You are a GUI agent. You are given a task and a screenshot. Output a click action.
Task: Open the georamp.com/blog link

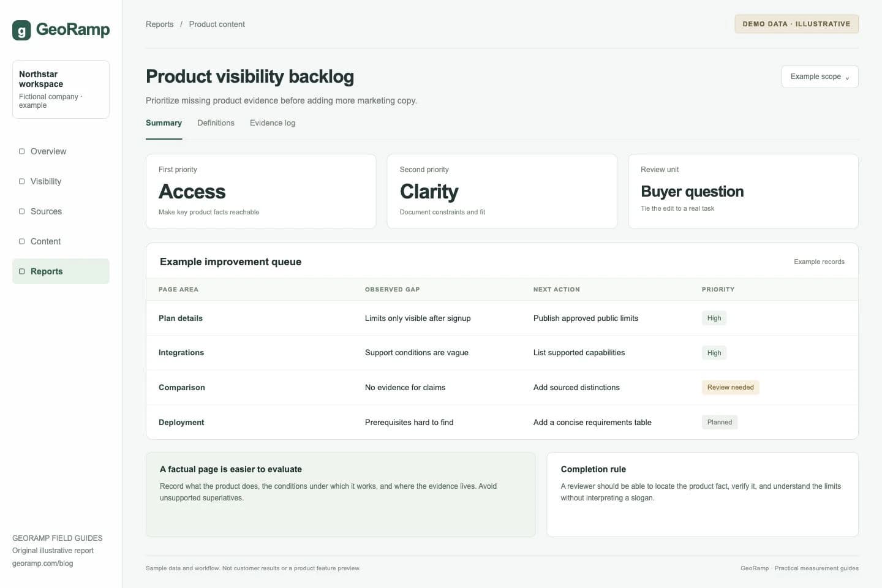click(x=42, y=563)
